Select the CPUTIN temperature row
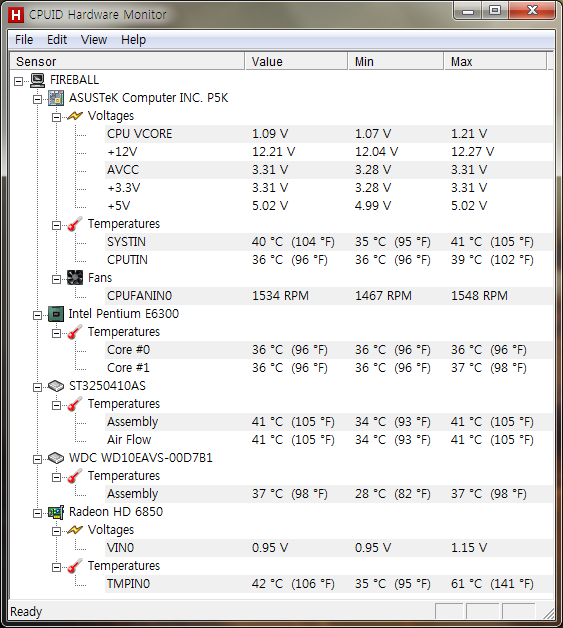 [x=329, y=260]
